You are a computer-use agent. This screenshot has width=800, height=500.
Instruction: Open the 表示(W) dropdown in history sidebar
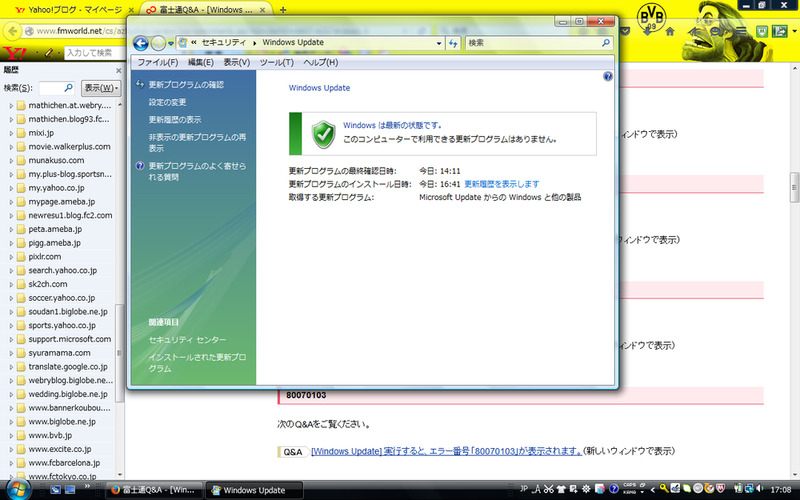coord(101,88)
